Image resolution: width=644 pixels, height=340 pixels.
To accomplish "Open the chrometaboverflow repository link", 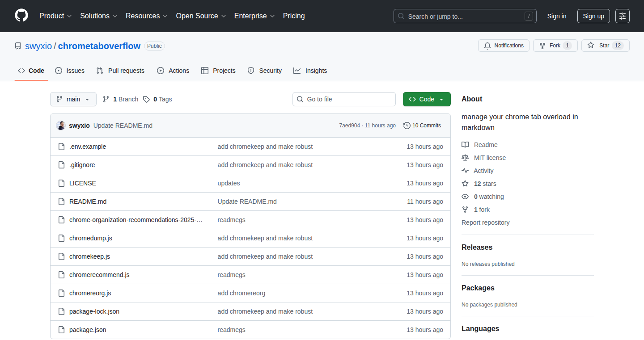I will [99, 46].
